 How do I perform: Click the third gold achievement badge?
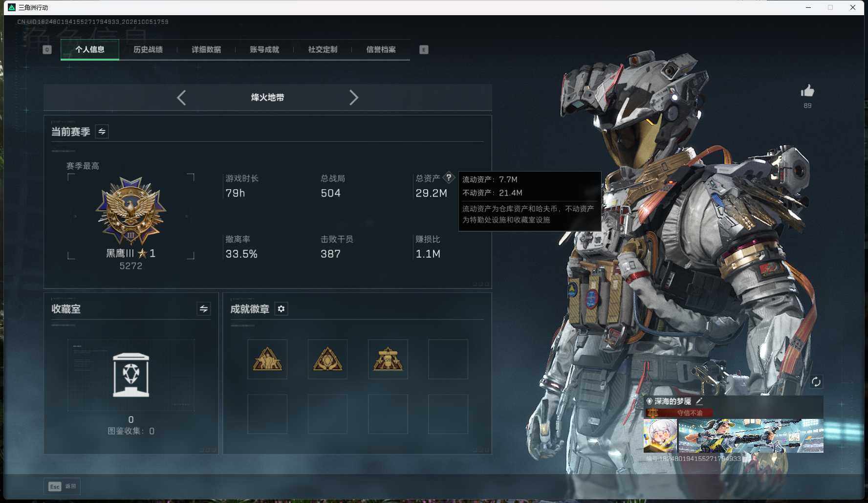point(388,359)
